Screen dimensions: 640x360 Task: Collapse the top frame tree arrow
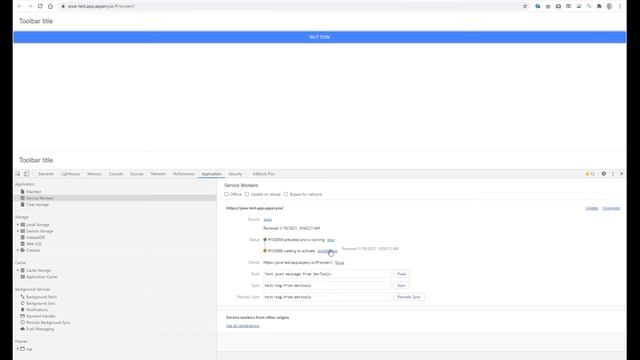pos(18,349)
